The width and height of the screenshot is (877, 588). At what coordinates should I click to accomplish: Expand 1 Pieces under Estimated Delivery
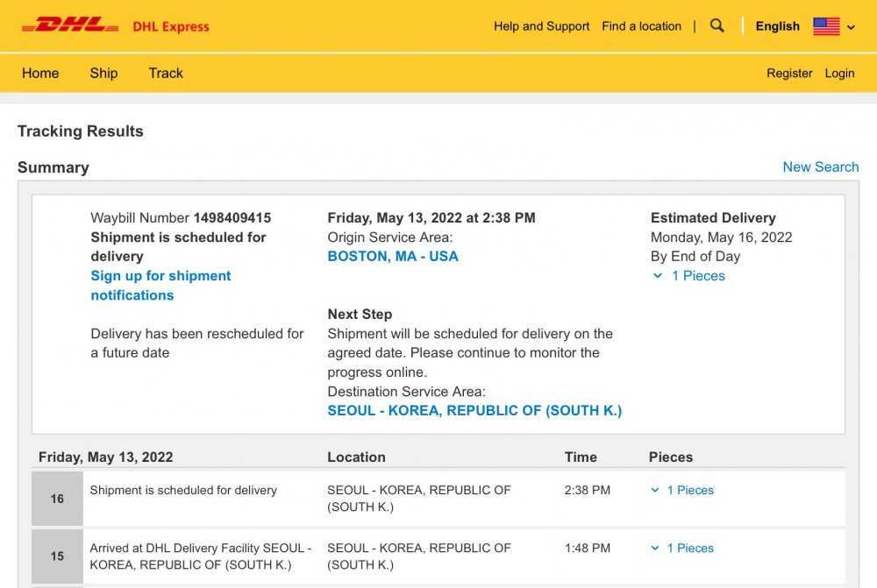pyautogui.click(x=688, y=275)
